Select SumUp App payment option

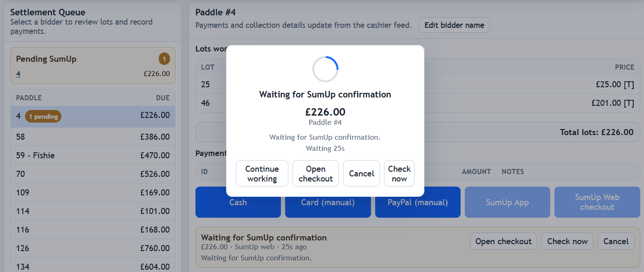pos(507,202)
